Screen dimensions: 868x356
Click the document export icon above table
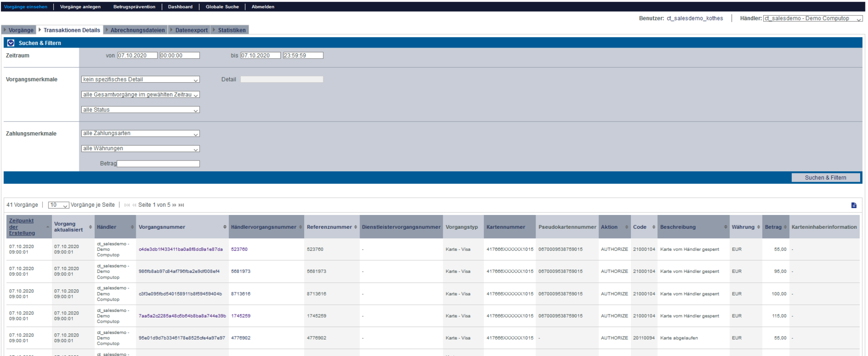coord(854,205)
